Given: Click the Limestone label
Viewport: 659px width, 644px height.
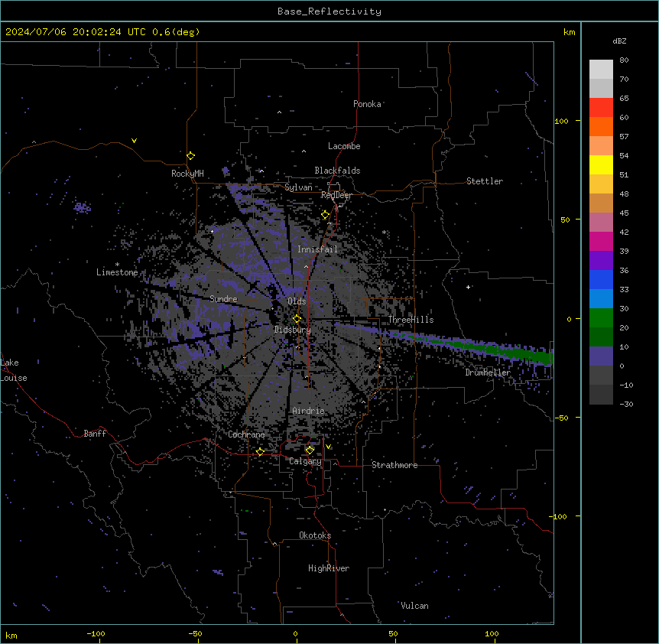Looking at the screenshot, I should [x=117, y=272].
